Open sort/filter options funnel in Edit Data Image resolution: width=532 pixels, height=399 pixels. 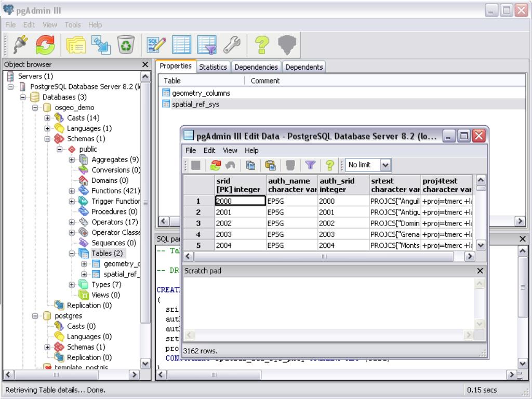310,165
